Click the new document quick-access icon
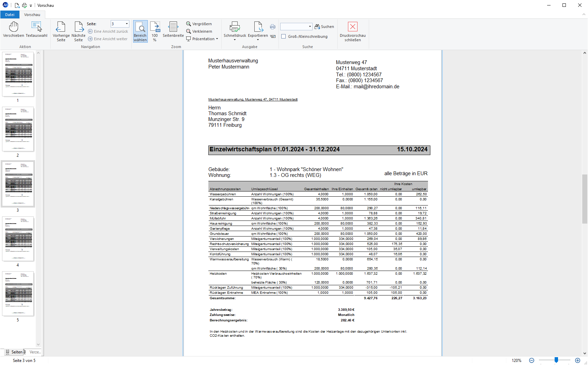 pyautogui.click(x=17, y=5)
